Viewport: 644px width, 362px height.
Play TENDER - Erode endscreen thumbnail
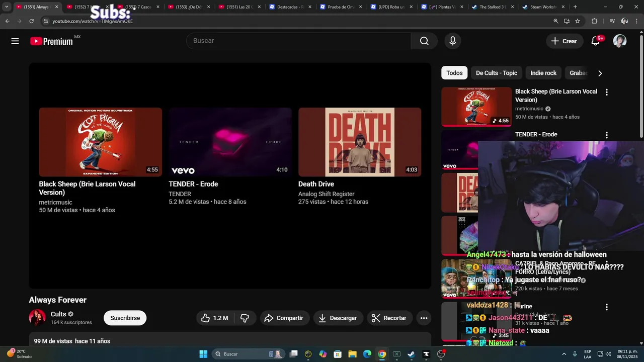[230, 142]
